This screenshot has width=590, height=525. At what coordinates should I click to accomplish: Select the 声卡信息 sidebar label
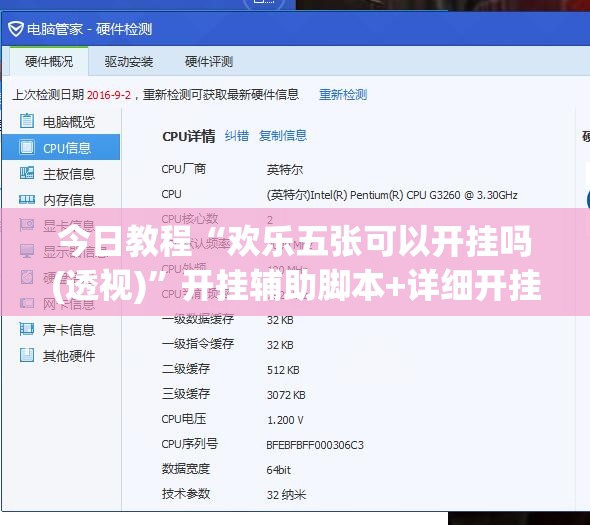click(x=68, y=330)
